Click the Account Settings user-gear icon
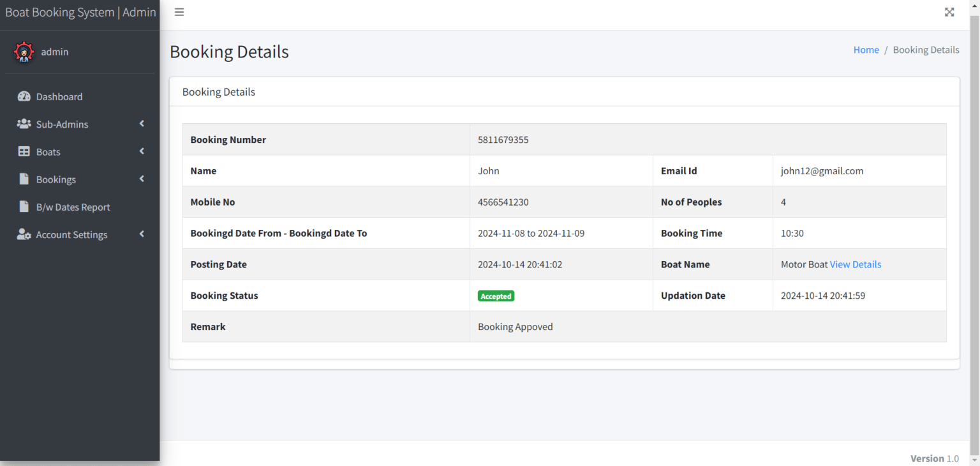Viewport: 980px width, 466px height. (x=23, y=234)
